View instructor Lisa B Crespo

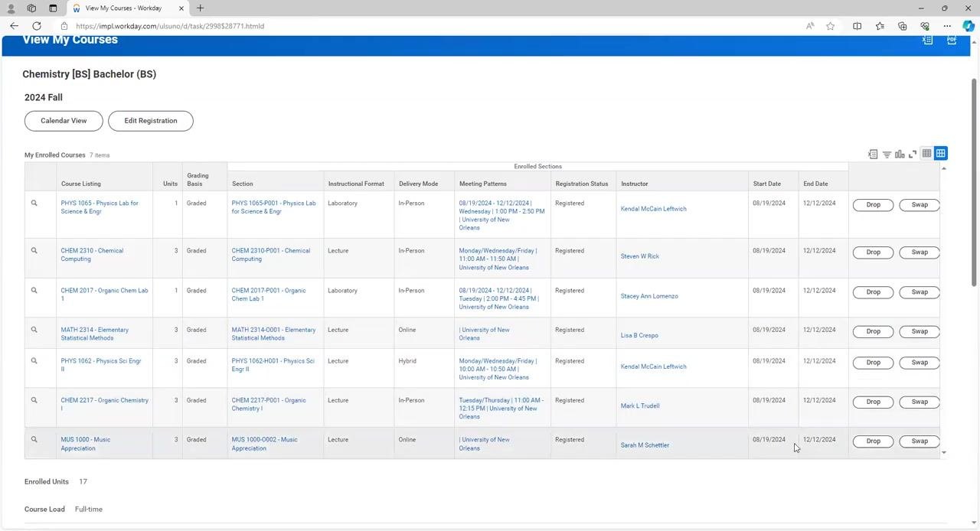[639, 335]
